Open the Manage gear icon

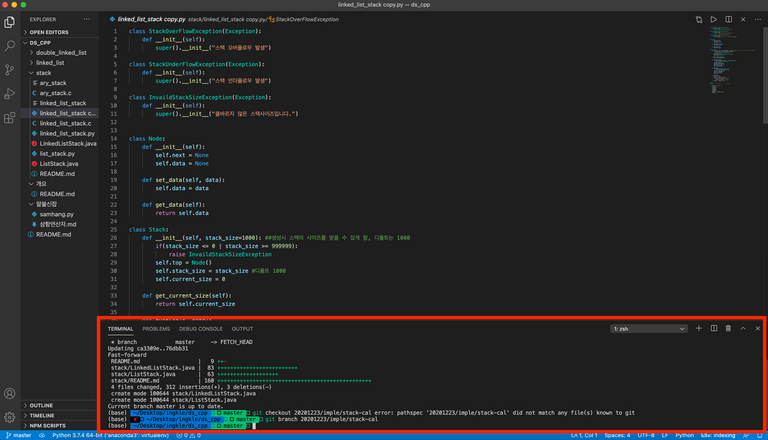click(9, 417)
